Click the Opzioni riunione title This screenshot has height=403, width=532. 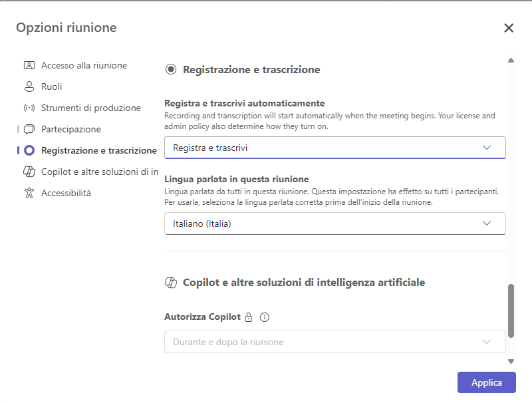tap(66, 27)
